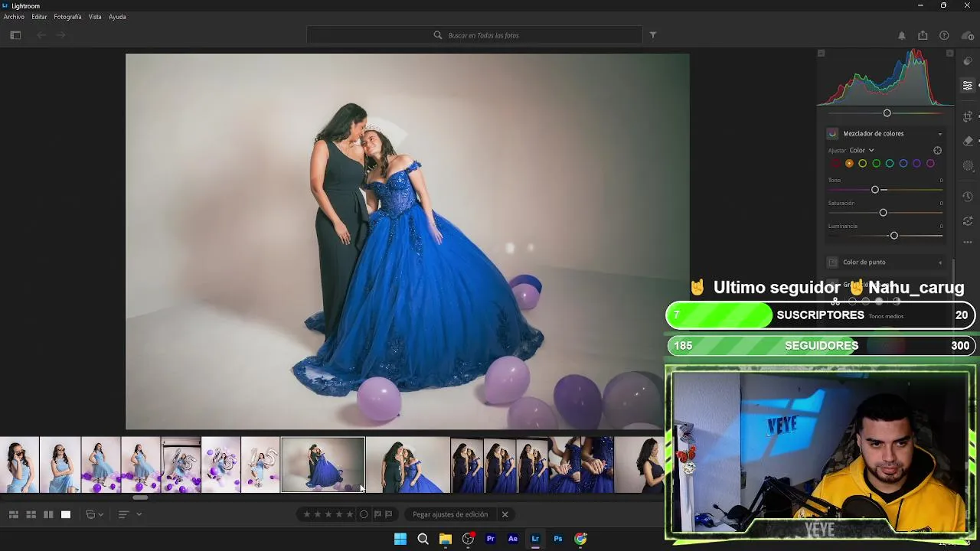
Task: Open the help question mark icon
Action: (944, 36)
